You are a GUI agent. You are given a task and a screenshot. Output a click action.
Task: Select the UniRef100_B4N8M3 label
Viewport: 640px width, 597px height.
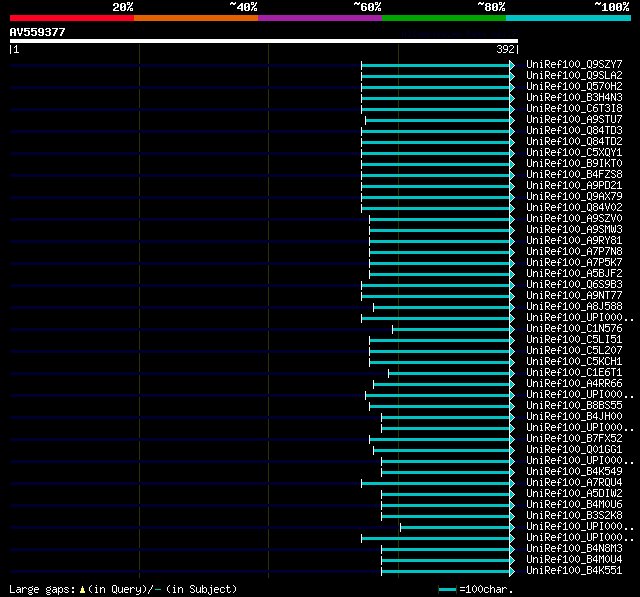pyautogui.click(x=574, y=549)
